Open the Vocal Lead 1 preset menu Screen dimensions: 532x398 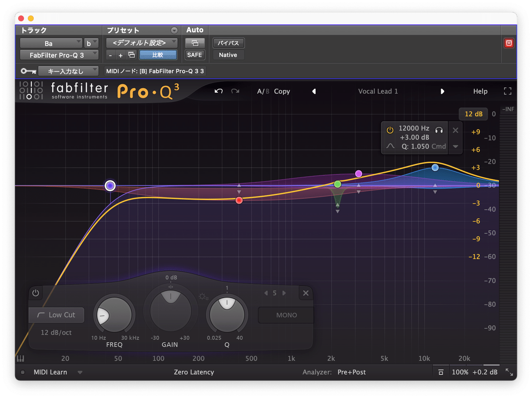(378, 91)
